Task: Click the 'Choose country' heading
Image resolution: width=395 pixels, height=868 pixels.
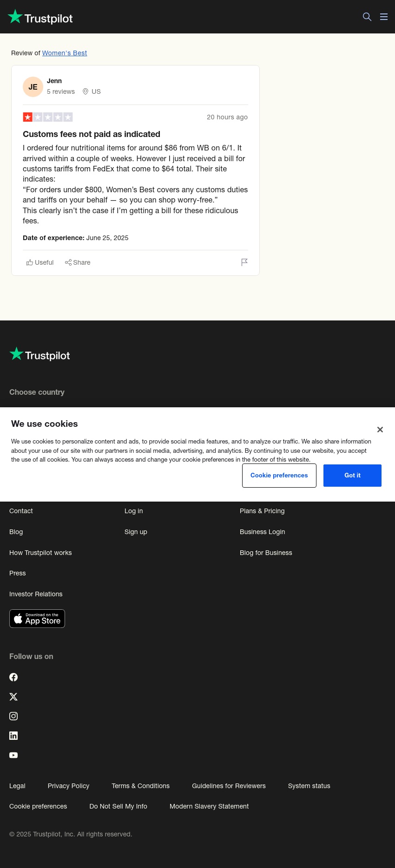Action: [37, 392]
